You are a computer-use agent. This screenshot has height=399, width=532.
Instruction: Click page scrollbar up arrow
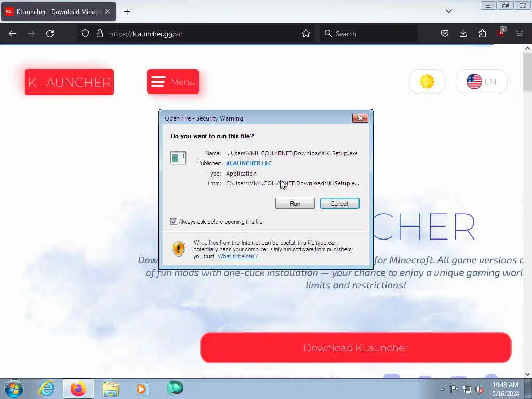point(527,48)
